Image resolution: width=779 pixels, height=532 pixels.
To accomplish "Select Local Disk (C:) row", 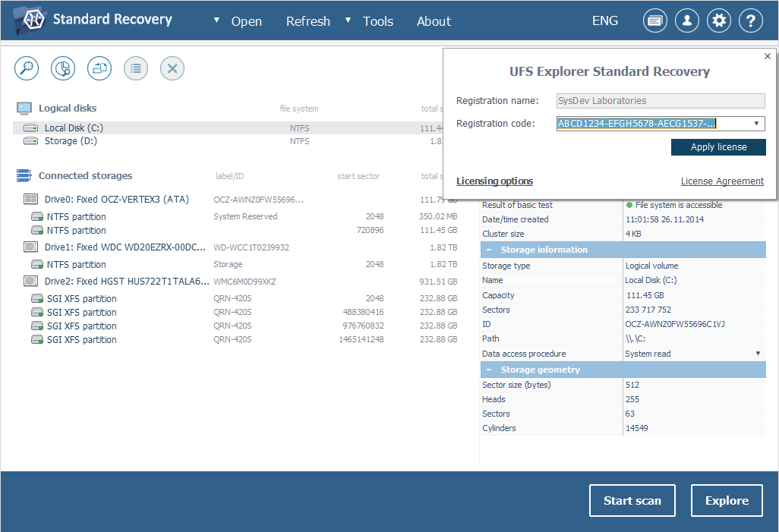I will 229,128.
